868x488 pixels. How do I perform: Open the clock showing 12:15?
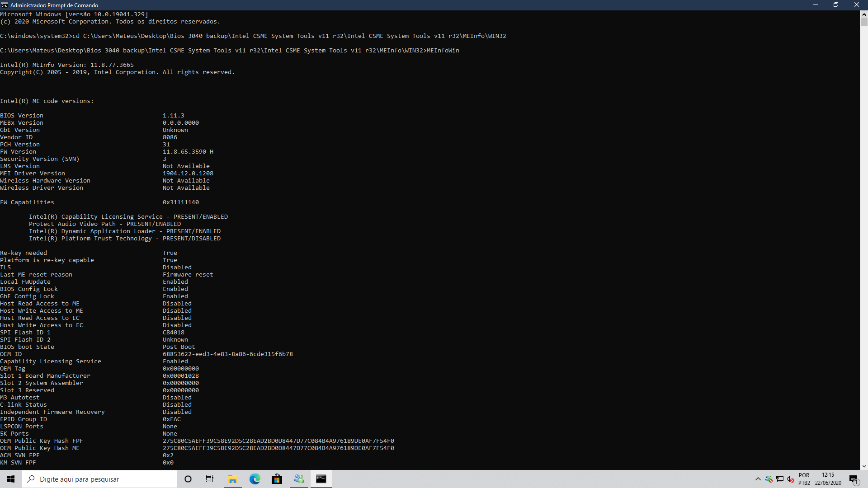tap(828, 479)
